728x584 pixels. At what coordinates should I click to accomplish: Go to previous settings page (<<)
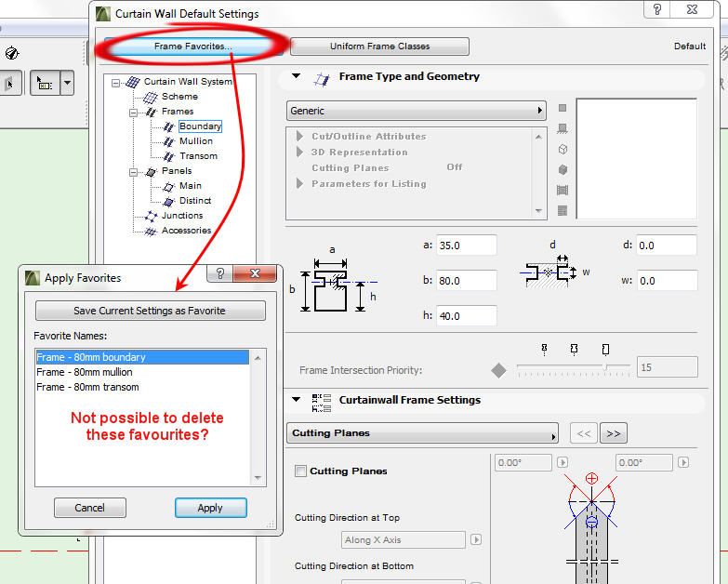(584, 433)
